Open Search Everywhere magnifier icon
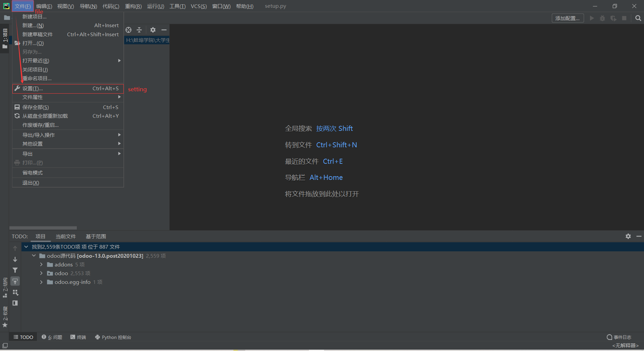Screen dimensions: 644x351 click(x=638, y=18)
